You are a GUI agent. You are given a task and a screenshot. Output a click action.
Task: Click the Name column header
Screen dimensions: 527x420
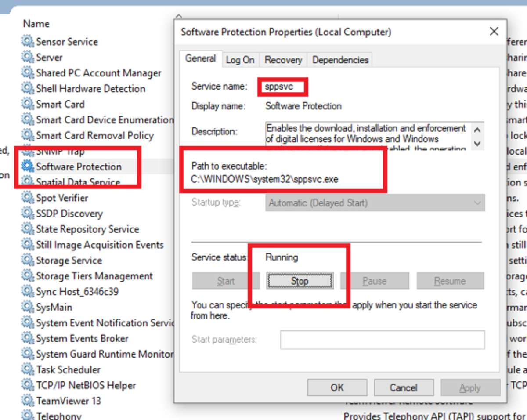(x=36, y=24)
